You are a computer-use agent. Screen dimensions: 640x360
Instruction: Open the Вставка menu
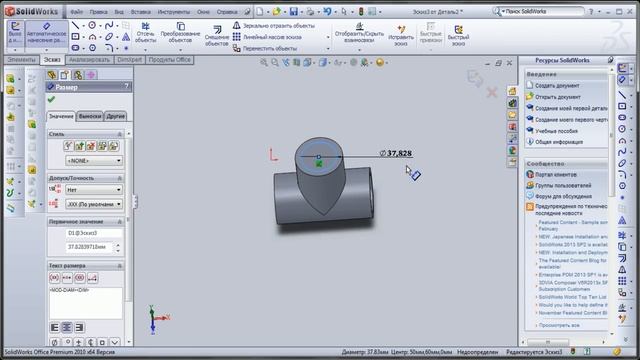click(140, 12)
